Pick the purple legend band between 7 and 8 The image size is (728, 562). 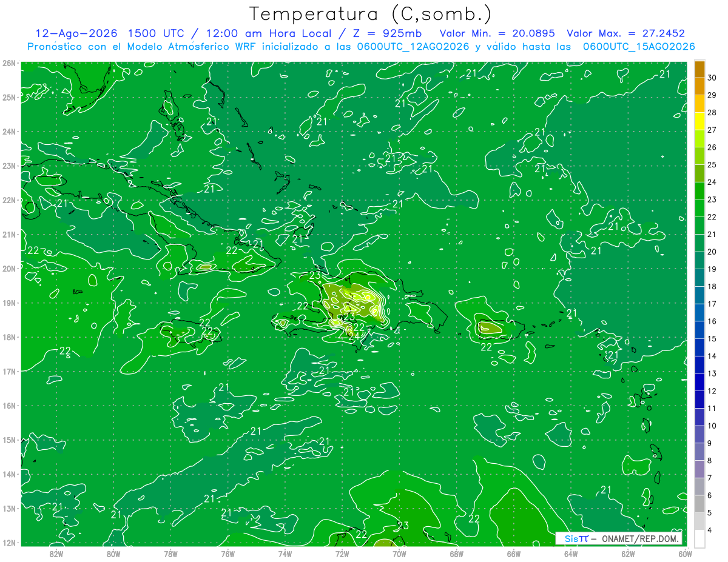click(699, 469)
